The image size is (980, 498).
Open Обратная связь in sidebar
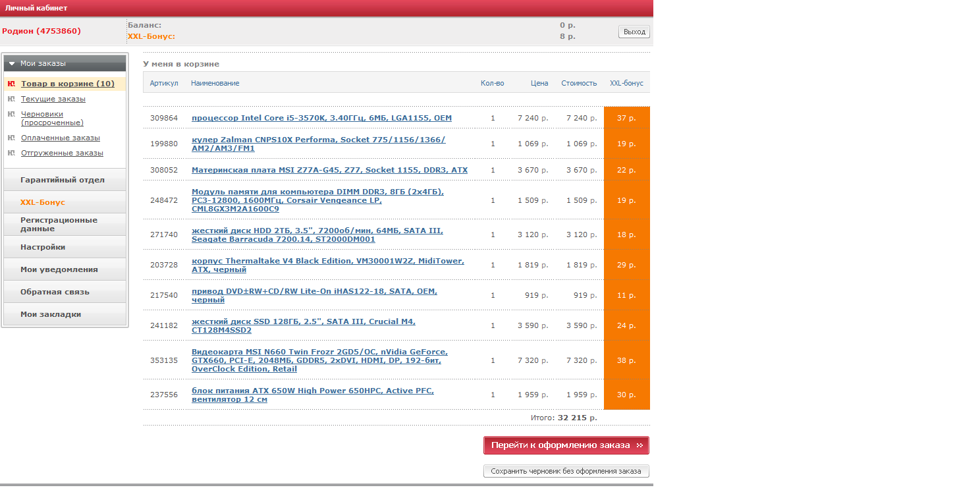[55, 292]
